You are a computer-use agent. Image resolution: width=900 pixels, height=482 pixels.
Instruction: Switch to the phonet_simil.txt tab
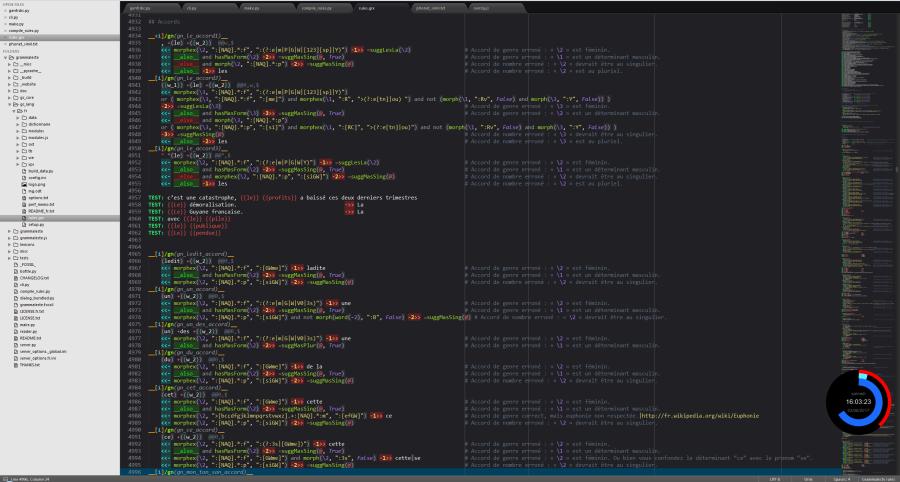click(x=439, y=9)
